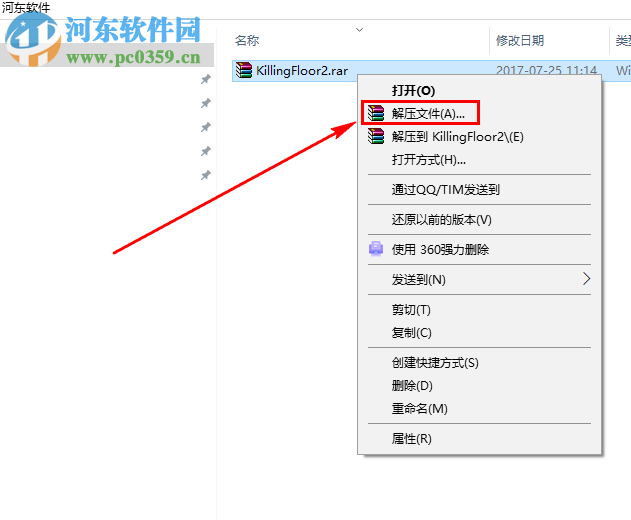Select 解压到 KillingFloor2\(E) entry
Screen dimensions: 631x520
click(x=458, y=137)
